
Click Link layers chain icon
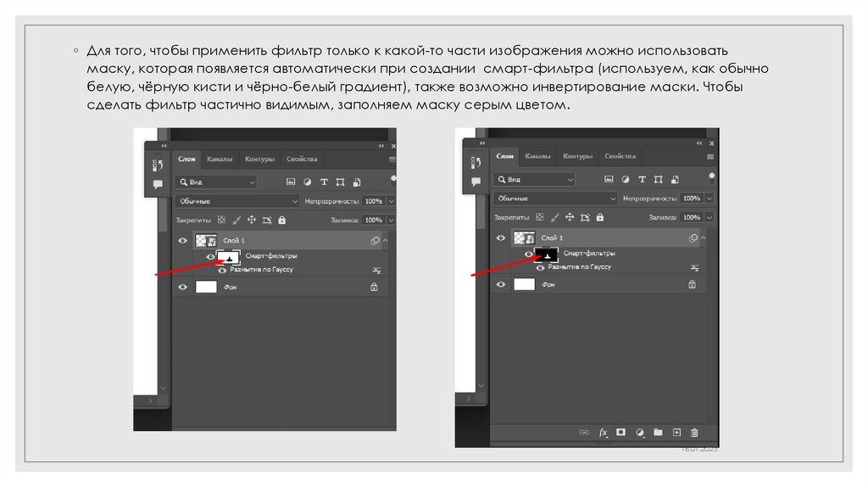click(584, 432)
